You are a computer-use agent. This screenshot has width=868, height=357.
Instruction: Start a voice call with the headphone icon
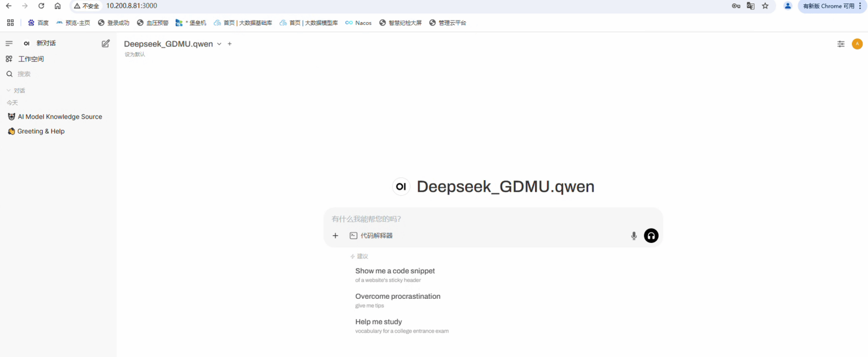651,235
